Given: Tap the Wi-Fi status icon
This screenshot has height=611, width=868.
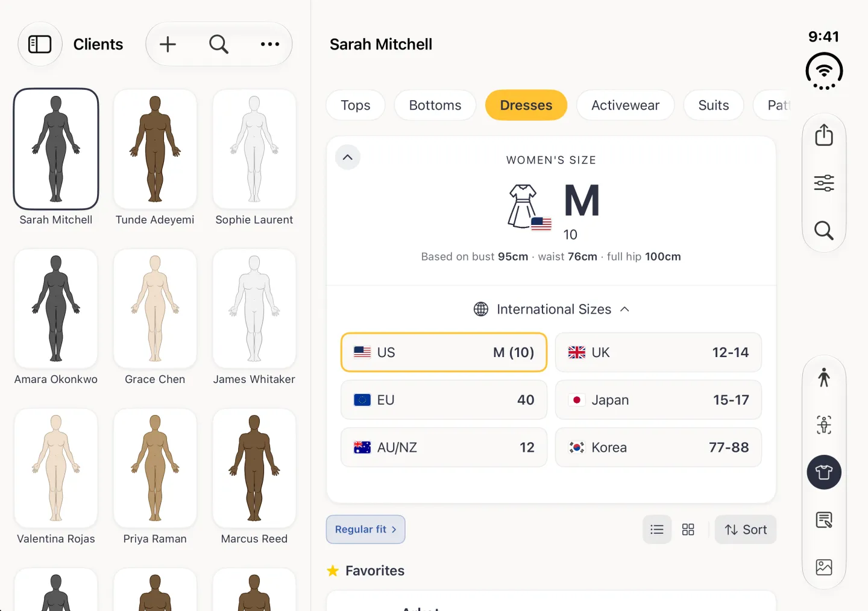Looking at the screenshot, I should [824, 71].
